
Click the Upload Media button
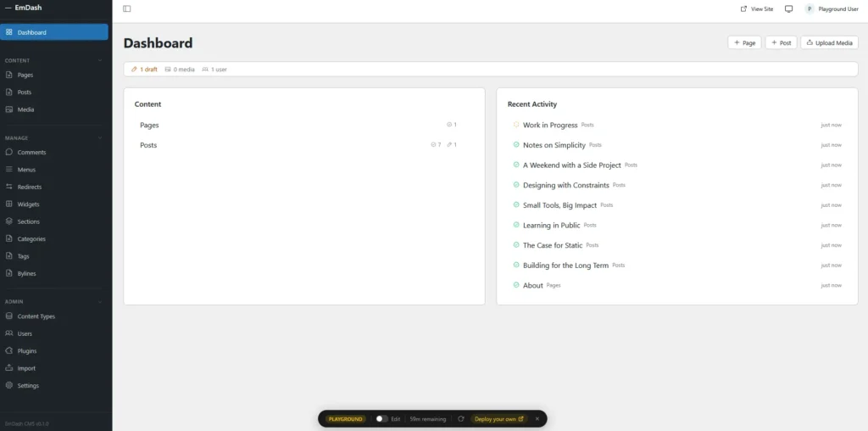point(829,42)
